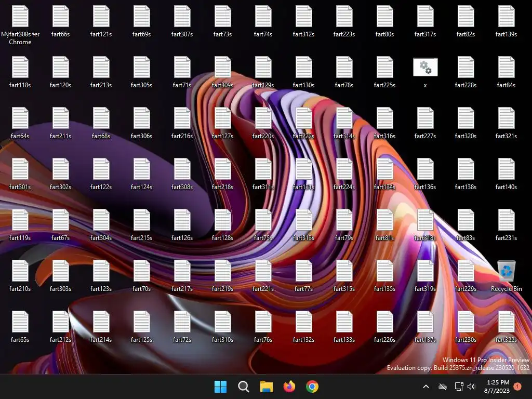The image size is (532, 399).
Task: Open taskbar Search
Action: (x=243, y=387)
